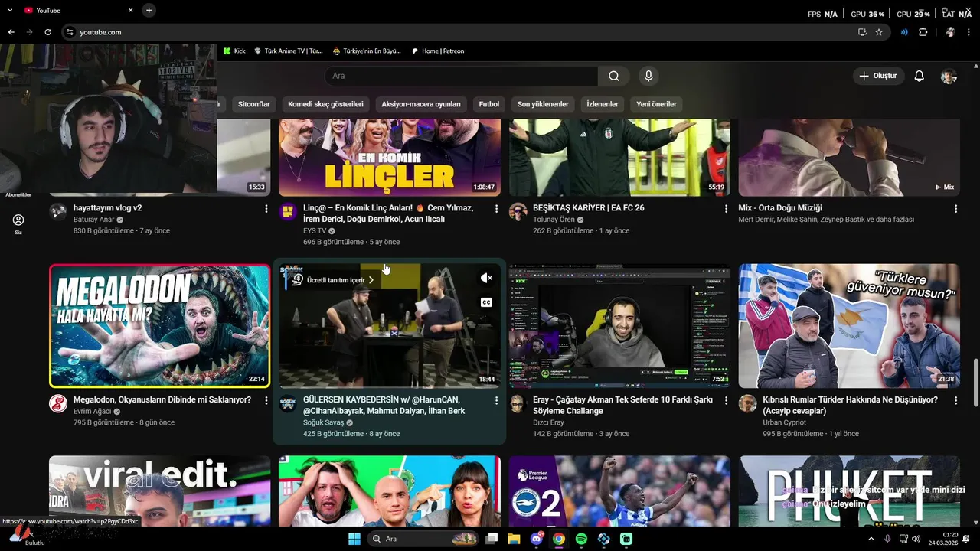Image resolution: width=980 pixels, height=551 pixels.
Task: Expand Ücretli tanıtım içerir notice
Action: coord(333,280)
